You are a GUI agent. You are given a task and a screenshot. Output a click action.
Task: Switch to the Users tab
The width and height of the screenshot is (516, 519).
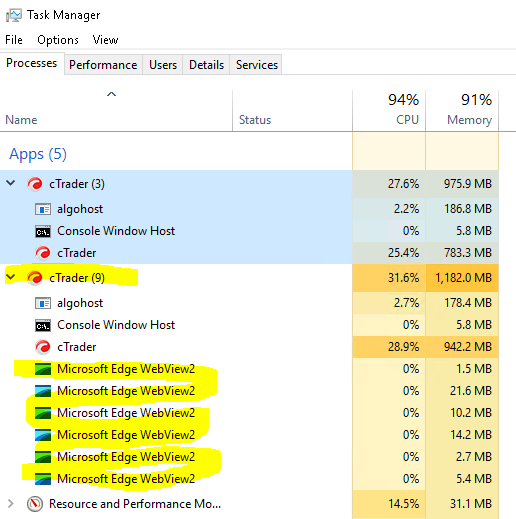163,65
